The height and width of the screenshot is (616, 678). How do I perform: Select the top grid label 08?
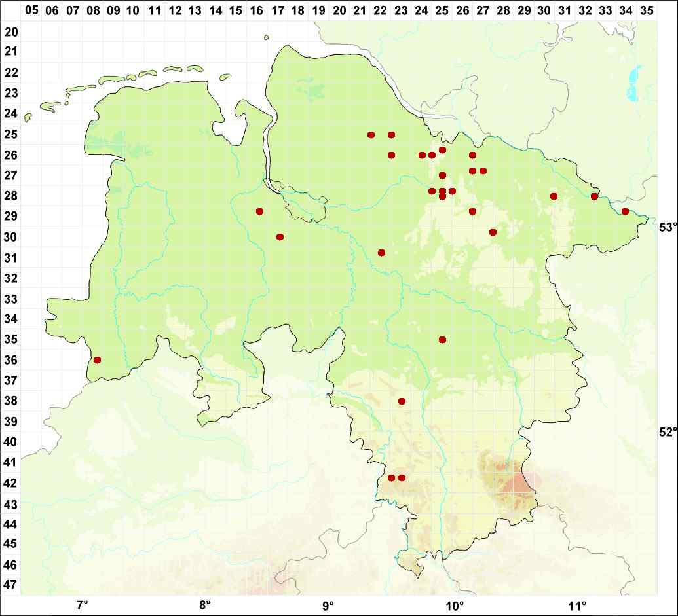[x=93, y=10]
